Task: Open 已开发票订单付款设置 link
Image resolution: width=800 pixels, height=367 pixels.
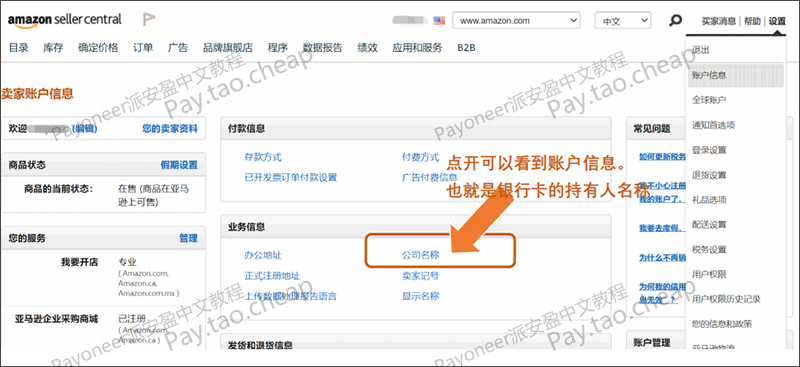Action: coord(290,177)
